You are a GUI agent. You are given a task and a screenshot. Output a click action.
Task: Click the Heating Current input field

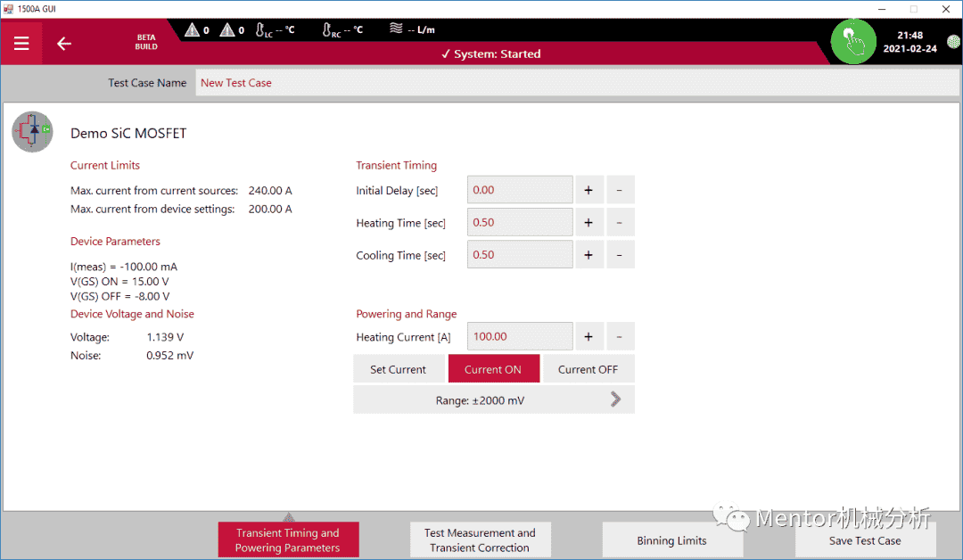click(520, 336)
